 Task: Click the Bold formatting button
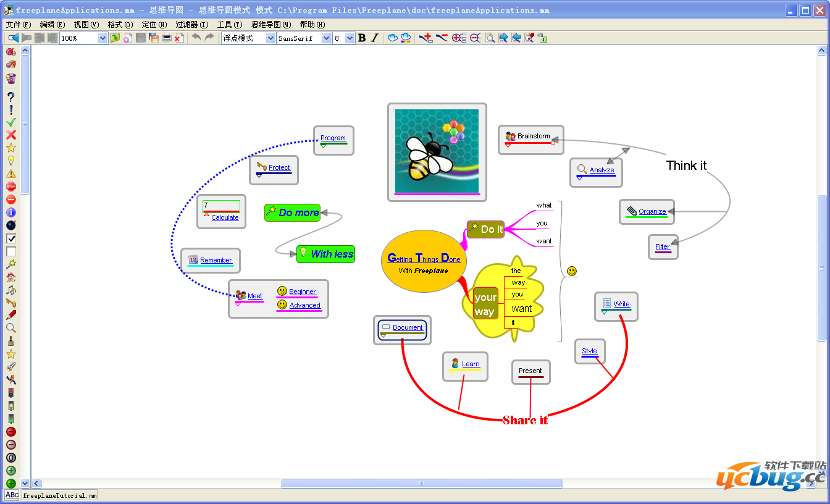coord(362,38)
